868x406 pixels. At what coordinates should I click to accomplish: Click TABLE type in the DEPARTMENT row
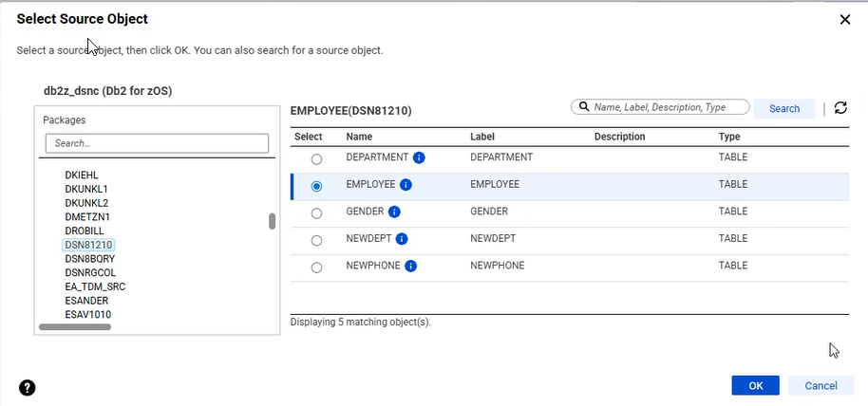pyautogui.click(x=733, y=157)
